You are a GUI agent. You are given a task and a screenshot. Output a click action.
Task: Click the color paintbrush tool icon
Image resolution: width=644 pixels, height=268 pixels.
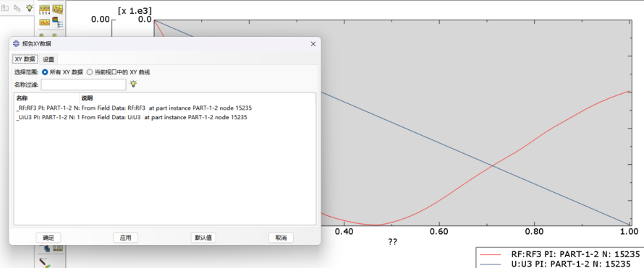[x=44, y=263]
